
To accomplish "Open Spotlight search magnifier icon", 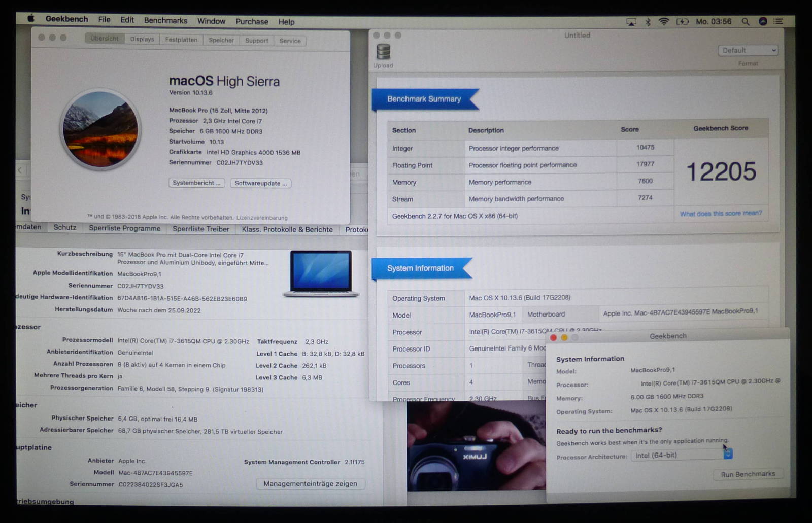I will pos(745,22).
